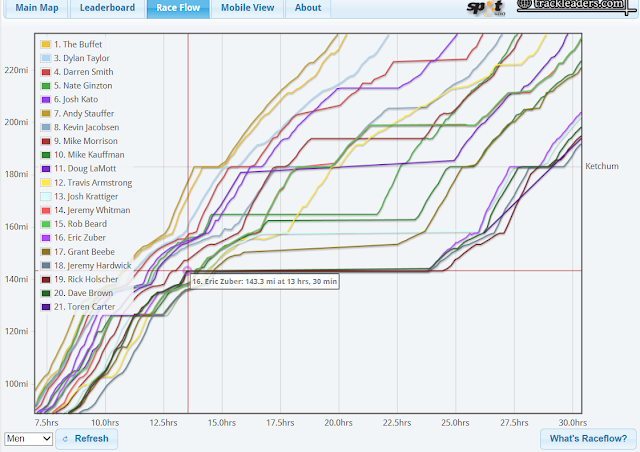Click Josh Kato's purple legend swatch
Screen dimensions: 640x452
pos(46,99)
